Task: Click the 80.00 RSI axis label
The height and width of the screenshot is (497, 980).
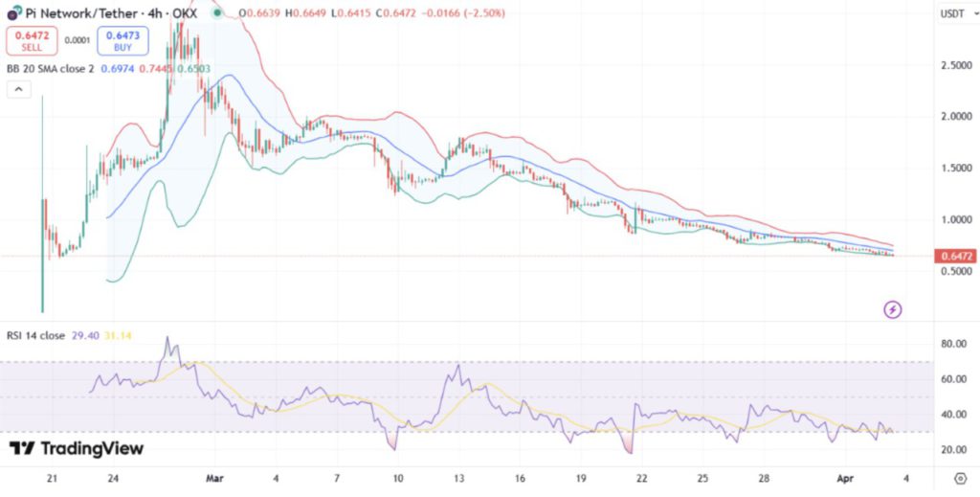Action: [x=954, y=343]
